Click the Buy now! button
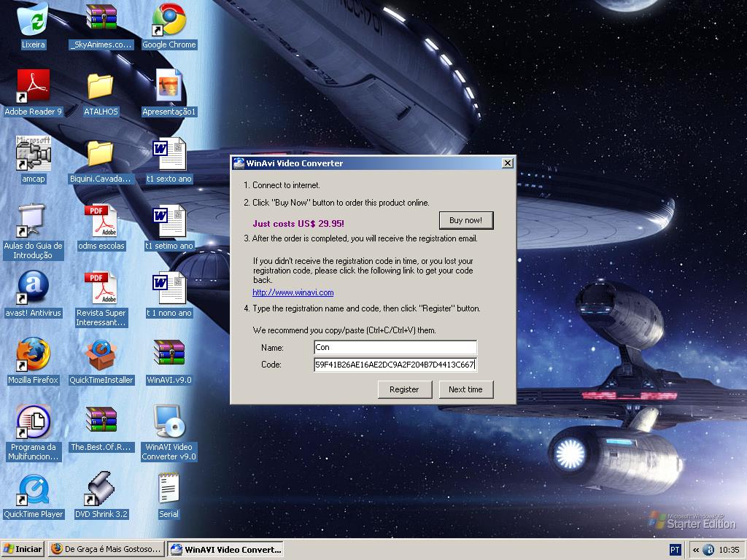The image size is (747, 560). tap(466, 220)
